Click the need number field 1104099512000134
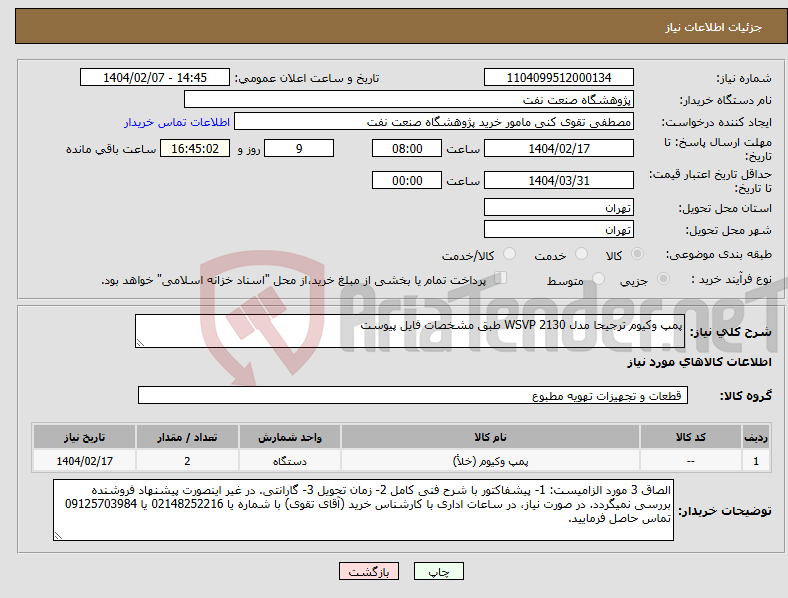The height and width of the screenshot is (598, 788). click(x=559, y=77)
